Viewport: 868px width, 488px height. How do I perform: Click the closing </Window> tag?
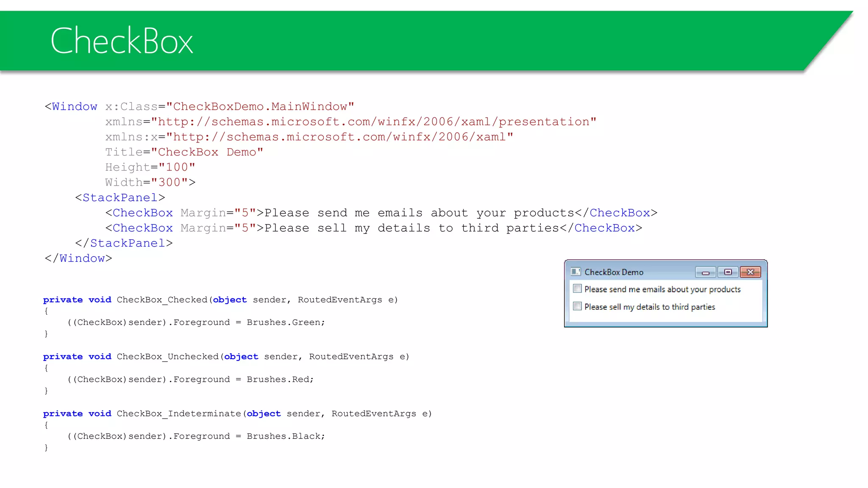(78, 258)
